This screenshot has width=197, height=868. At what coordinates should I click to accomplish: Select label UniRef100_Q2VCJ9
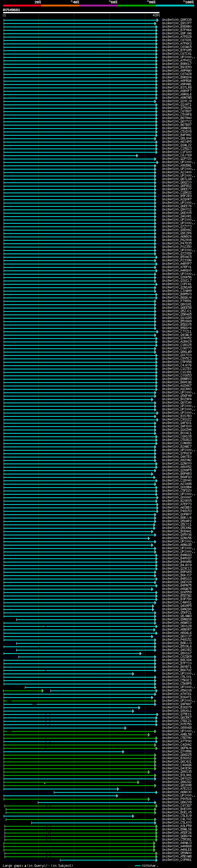[x=177, y=101]
